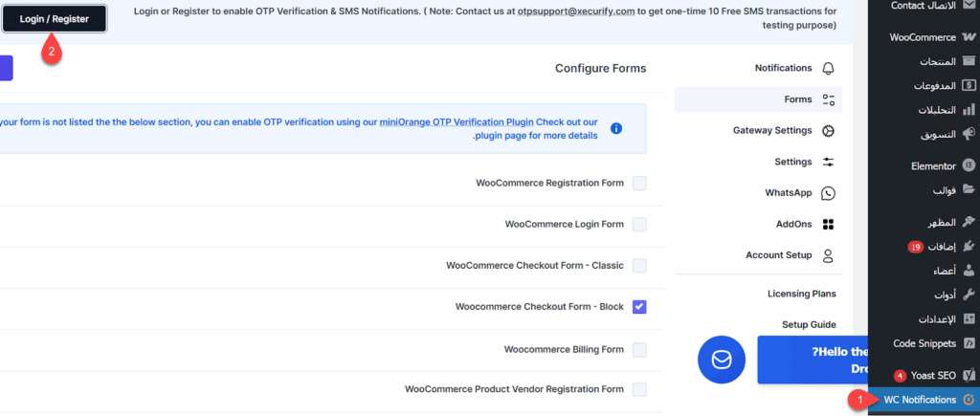Click the WhatsApp logo icon
Viewport: 980px width, 416px height.
828,193
